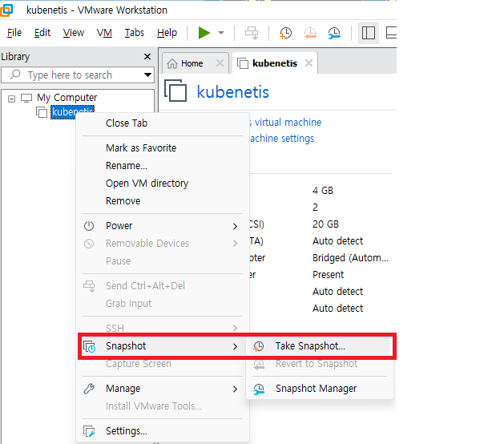Click the large VM icon beside kubenetis heading

pos(175,91)
